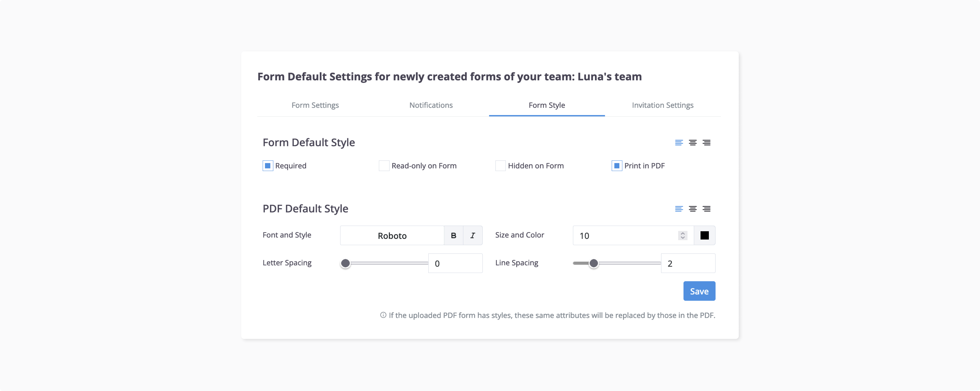The height and width of the screenshot is (391, 980).
Task: Enable Read-only on Form checkbox
Action: pyautogui.click(x=384, y=166)
